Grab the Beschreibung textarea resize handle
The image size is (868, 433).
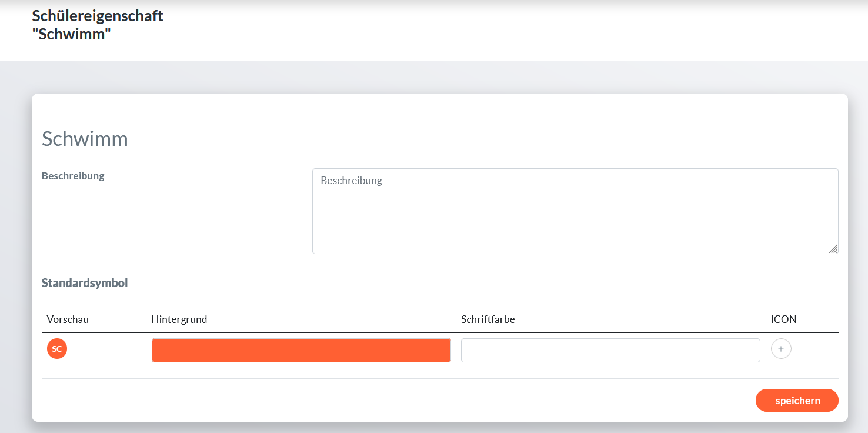[x=833, y=249]
